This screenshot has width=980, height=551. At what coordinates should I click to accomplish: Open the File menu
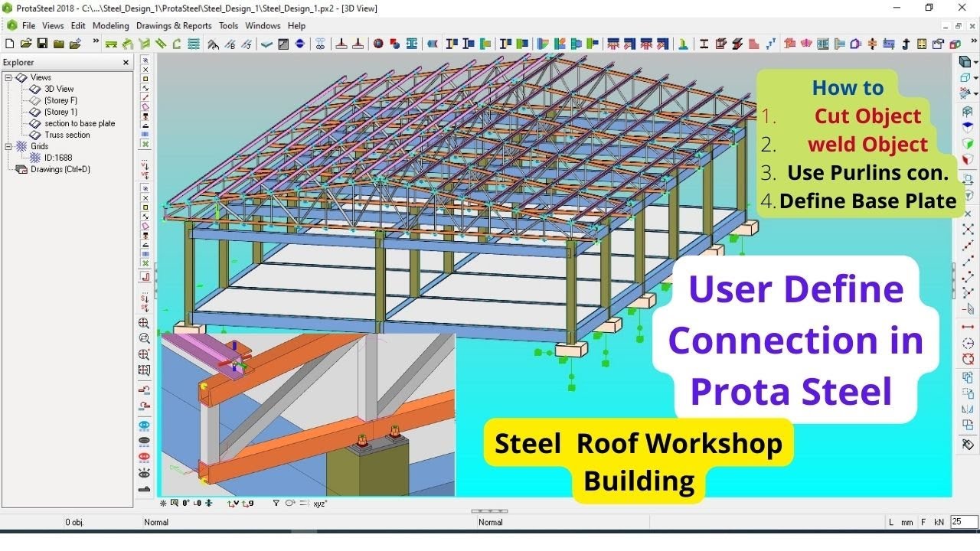pyautogui.click(x=28, y=25)
